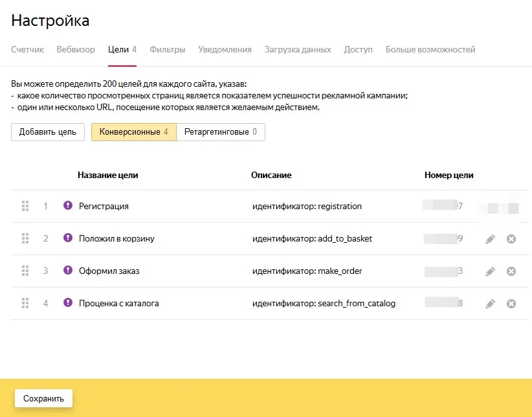The image size is (532, 417).
Task: Click the exclamation badge beside «Оформил заказ»
Action: tap(67, 271)
